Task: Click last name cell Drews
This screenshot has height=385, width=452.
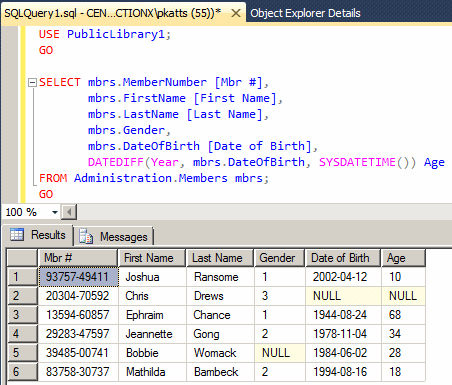Action: (220, 296)
